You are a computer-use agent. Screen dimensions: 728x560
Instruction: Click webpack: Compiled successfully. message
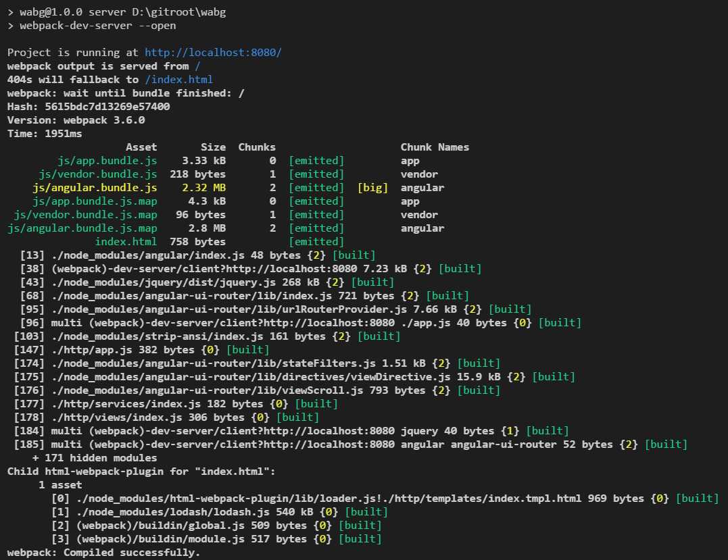(104, 552)
